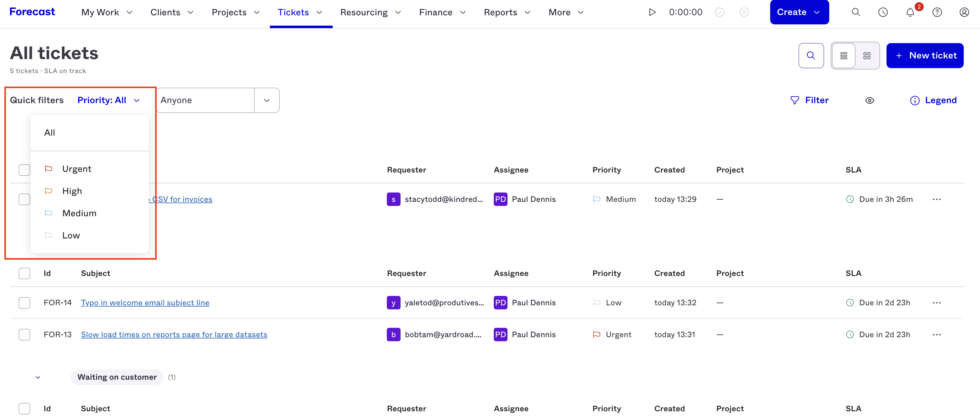Click the ticket search button beside view toggles
This screenshot has width=980, height=420.
click(811, 56)
